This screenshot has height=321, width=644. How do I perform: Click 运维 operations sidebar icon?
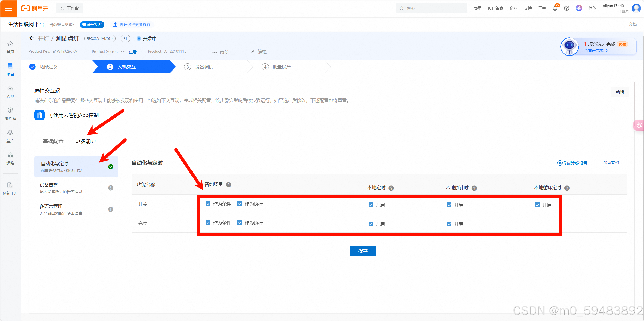click(x=10, y=158)
